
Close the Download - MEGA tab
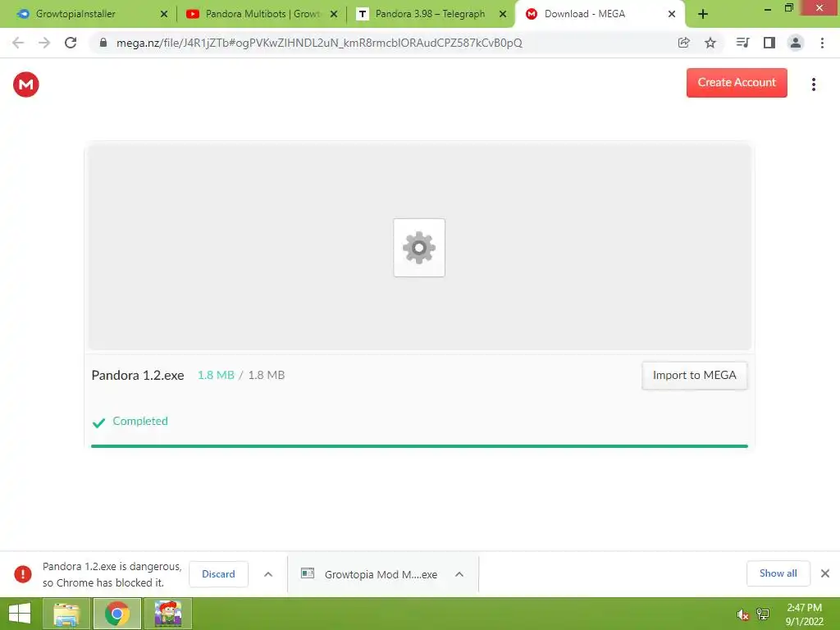pyautogui.click(x=672, y=14)
